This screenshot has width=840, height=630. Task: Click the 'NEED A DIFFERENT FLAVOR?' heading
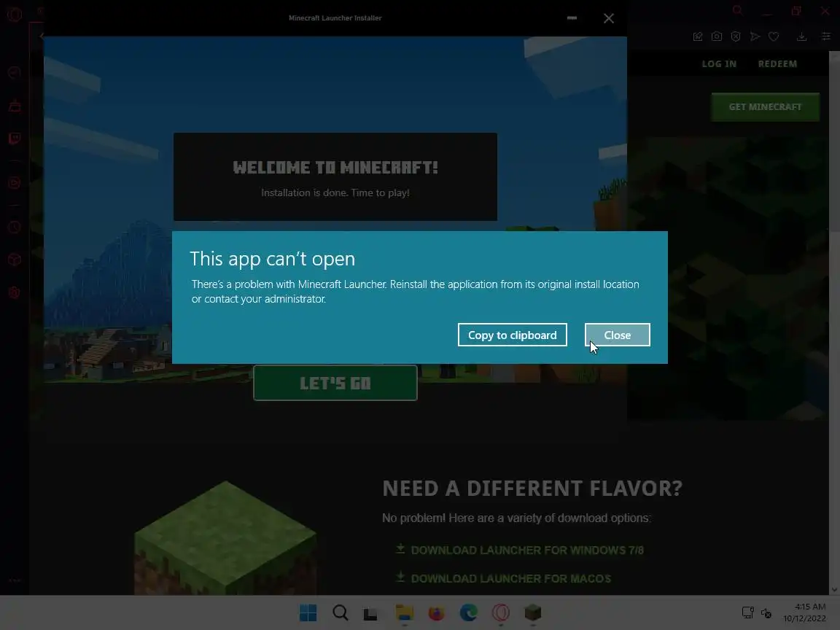[x=532, y=488]
